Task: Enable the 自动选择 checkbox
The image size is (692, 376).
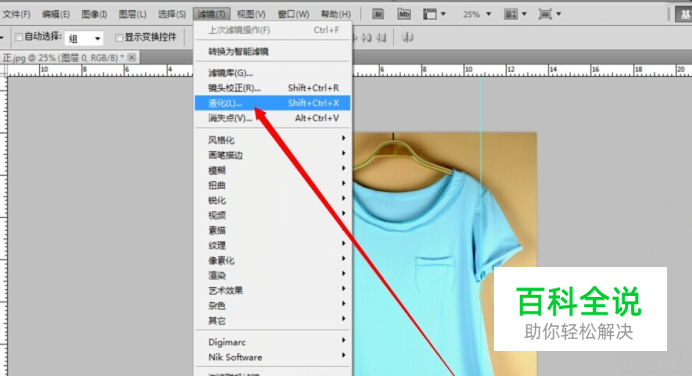Action: pyautogui.click(x=19, y=37)
